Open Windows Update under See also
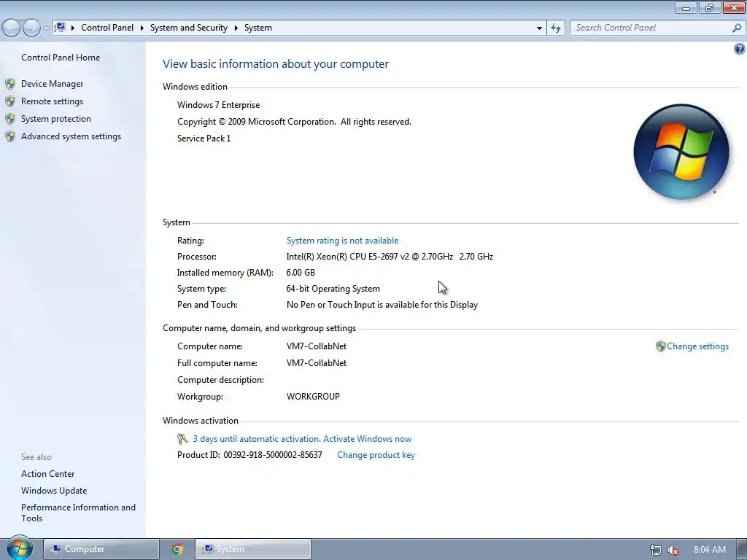Image resolution: width=747 pixels, height=560 pixels. pyautogui.click(x=54, y=491)
